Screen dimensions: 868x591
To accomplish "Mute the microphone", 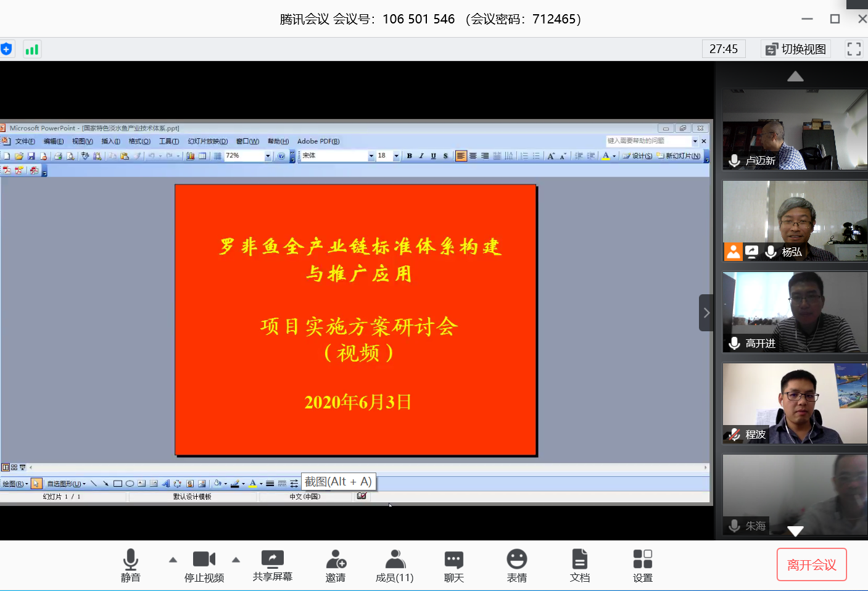I will (x=130, y=565).
